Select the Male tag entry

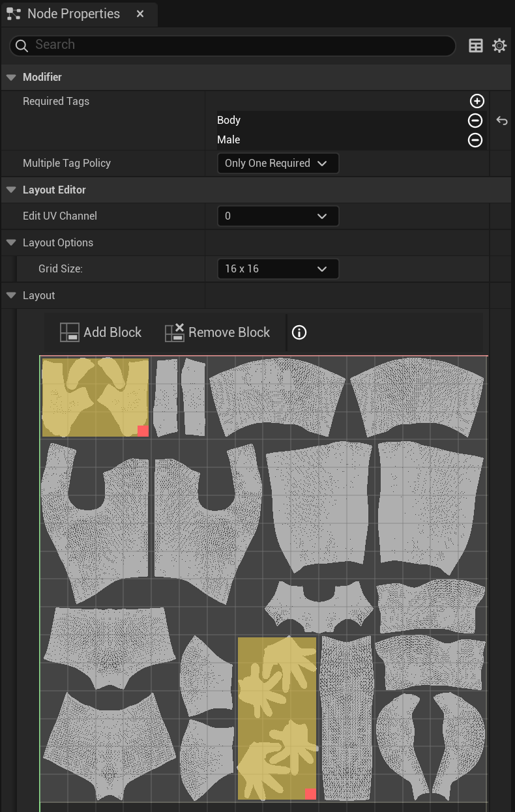click(229, 140)
